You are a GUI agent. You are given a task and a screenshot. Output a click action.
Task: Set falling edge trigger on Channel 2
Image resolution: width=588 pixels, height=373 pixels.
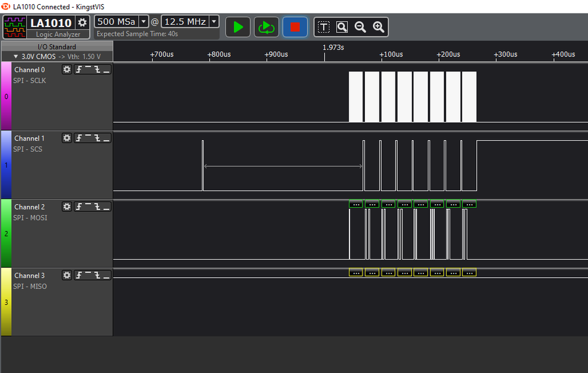click(98, 207)
